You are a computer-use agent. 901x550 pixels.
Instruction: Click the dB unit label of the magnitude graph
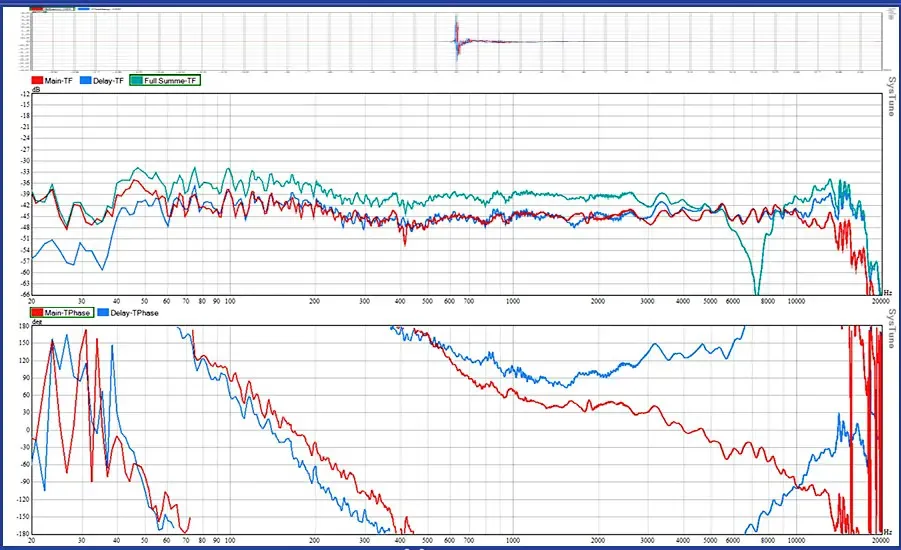point(36,89)
